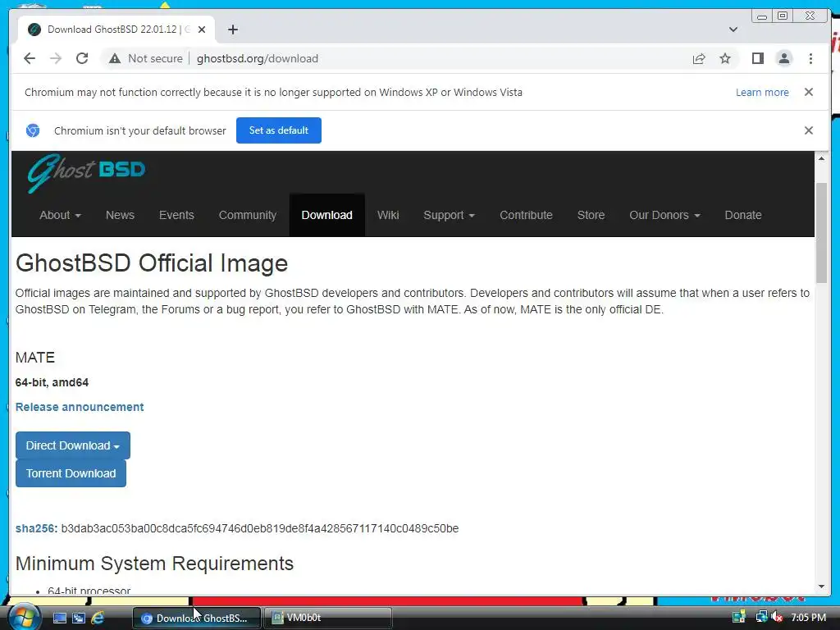This screenshot has width=840, height=630.
Task: Expand the About menu
Action: coord(60,215)
